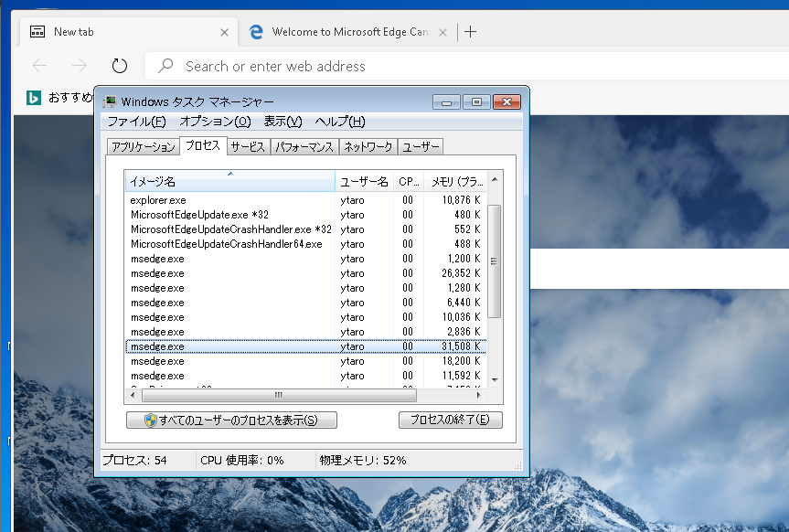Sort by イメージ名 column header
The image size is (789, 532).
[x=229, y=181]
